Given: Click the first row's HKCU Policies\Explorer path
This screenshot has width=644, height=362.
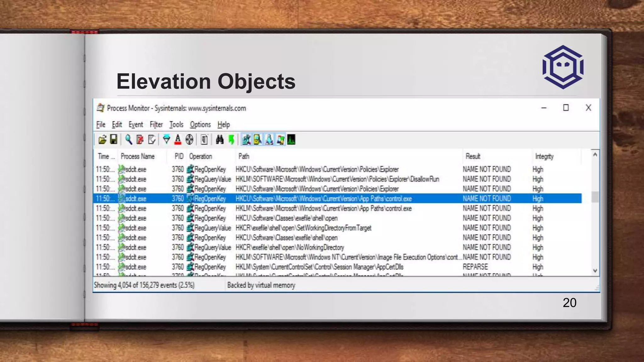Looking at the screenshot, I should tap(317, 169).
